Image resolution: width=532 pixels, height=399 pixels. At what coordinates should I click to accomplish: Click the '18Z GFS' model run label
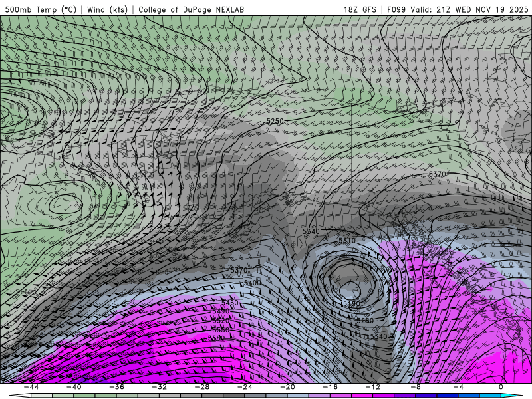tap(360, 9)
